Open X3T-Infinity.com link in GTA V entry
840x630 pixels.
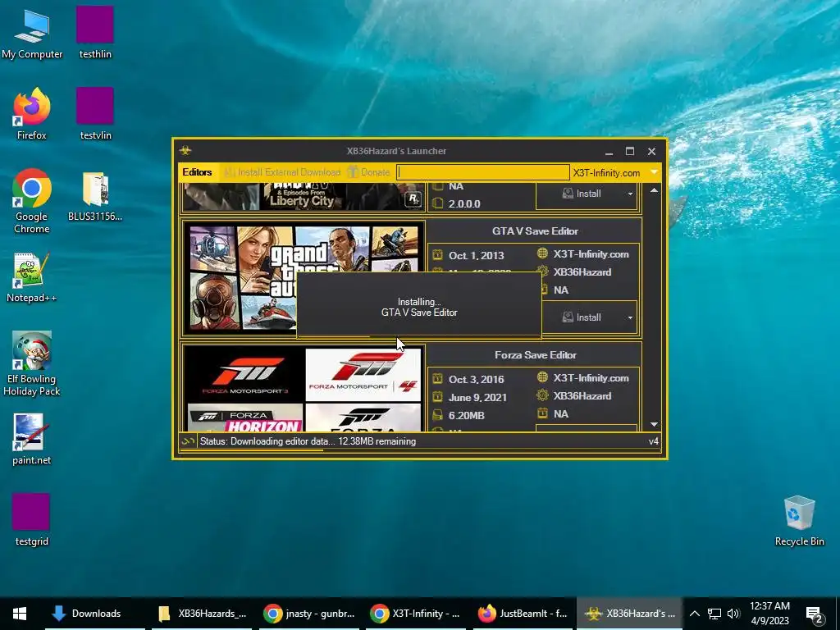click(591, 254)
